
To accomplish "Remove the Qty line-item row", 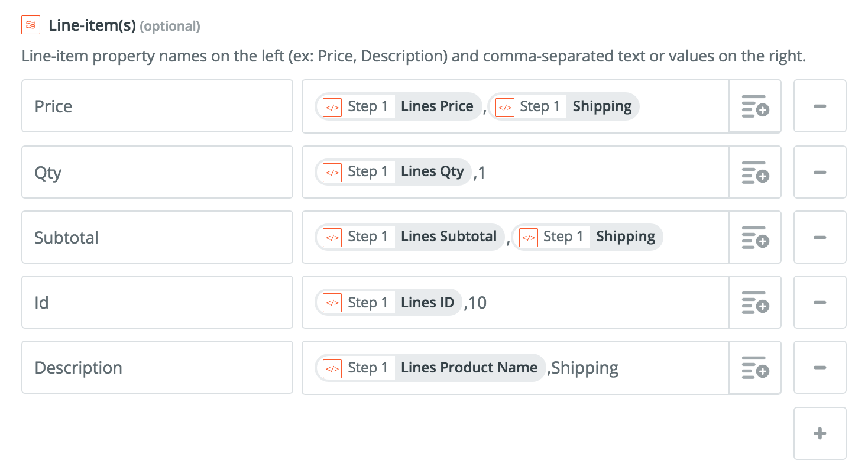I will (x=820, y=172).
